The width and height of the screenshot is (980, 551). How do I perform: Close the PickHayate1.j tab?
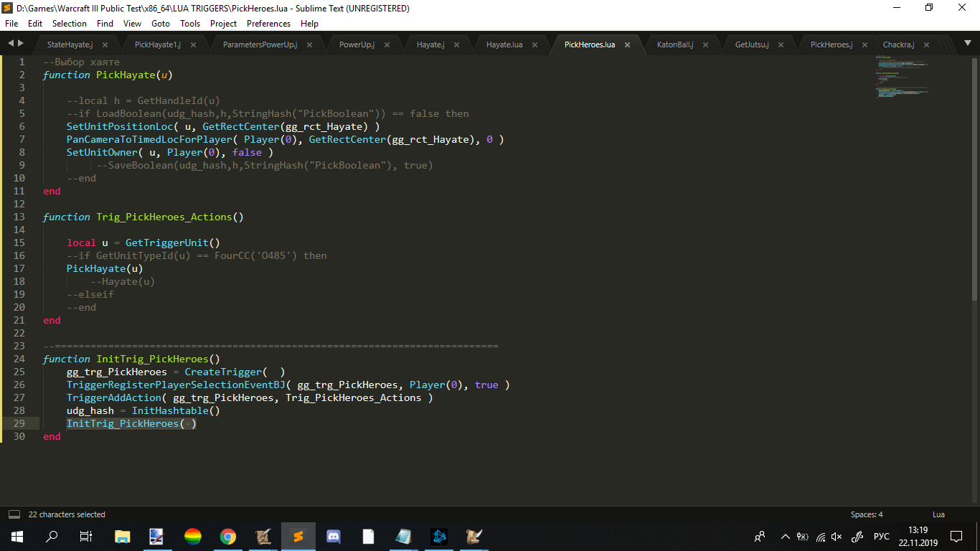[x=193, y=44]
